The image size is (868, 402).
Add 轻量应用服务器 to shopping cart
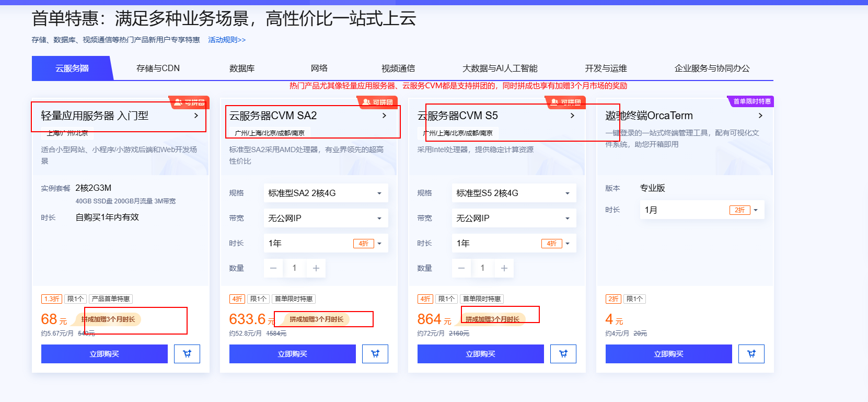187,354
